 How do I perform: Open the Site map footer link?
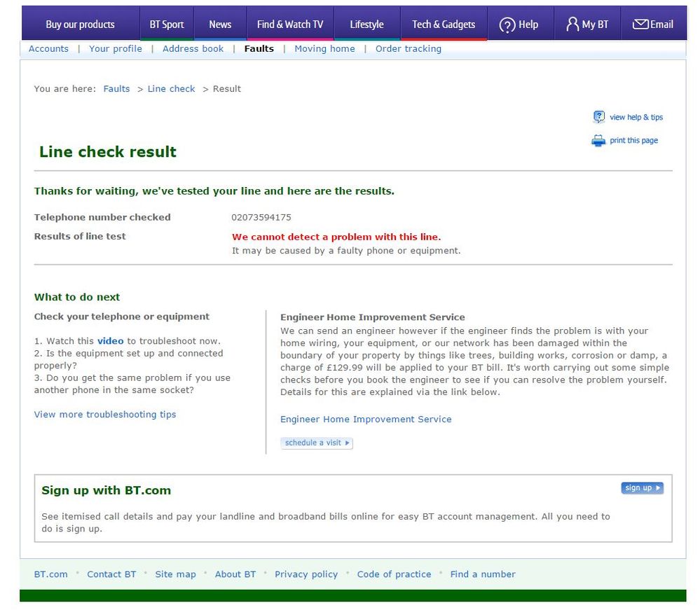coord(175,574)
